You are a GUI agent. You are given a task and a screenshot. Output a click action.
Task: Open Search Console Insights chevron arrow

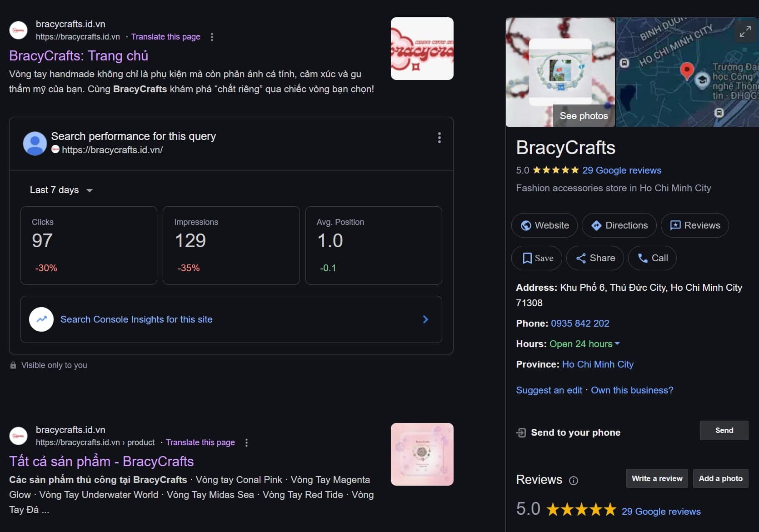(x=425, y=319)
